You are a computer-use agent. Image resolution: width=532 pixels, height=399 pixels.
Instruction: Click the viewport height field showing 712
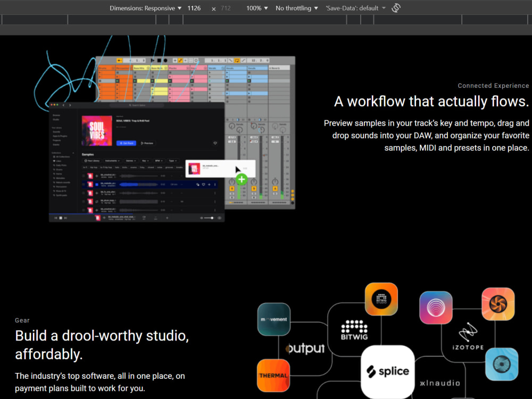[x=226, y=8]
